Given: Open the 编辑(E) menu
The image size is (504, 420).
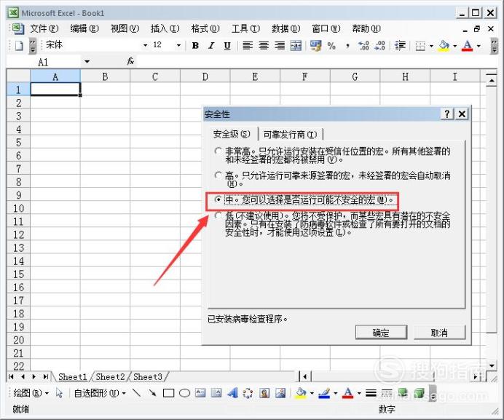Looking at the screenshot, I should (x=84, y=28).
